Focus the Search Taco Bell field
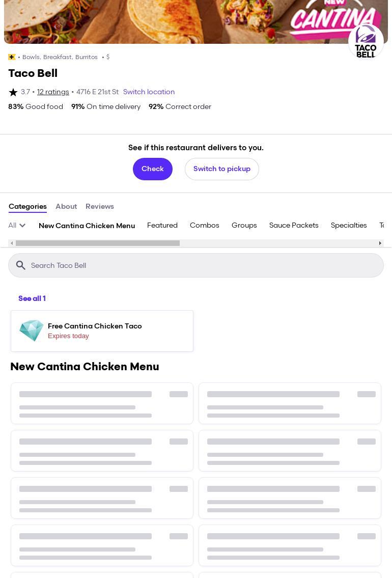 [204, 265]
